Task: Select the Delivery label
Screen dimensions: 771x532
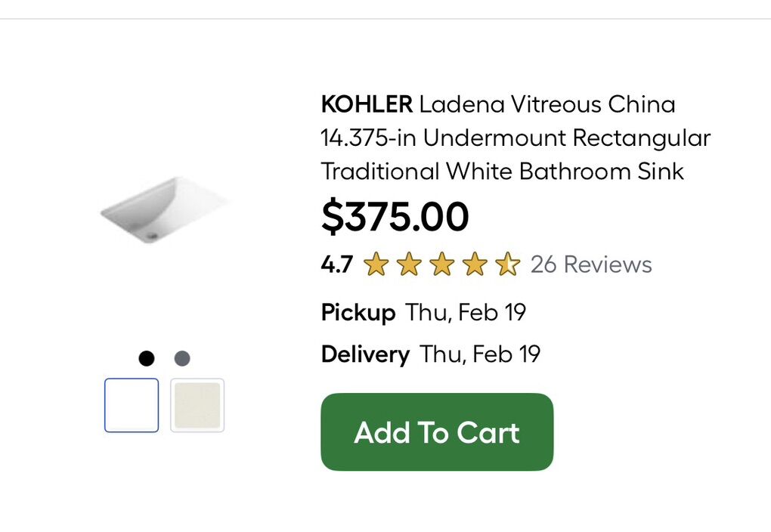Action: (x=365, y=354)
